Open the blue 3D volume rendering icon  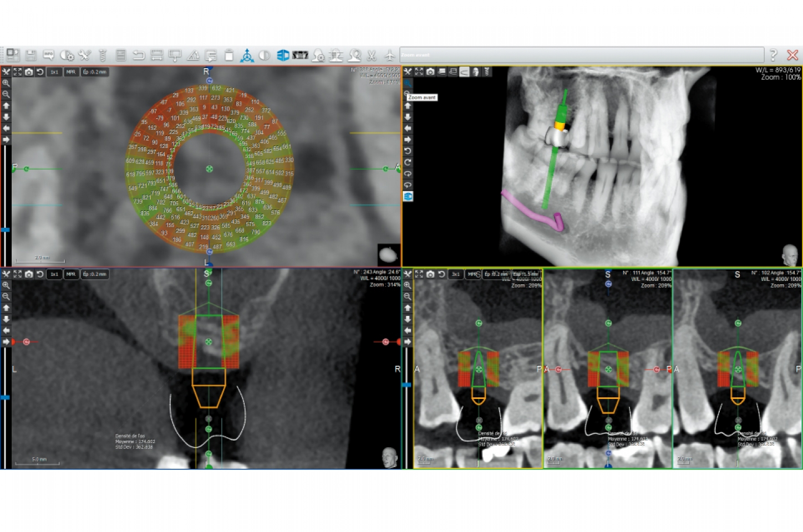(x=282, y=55)
